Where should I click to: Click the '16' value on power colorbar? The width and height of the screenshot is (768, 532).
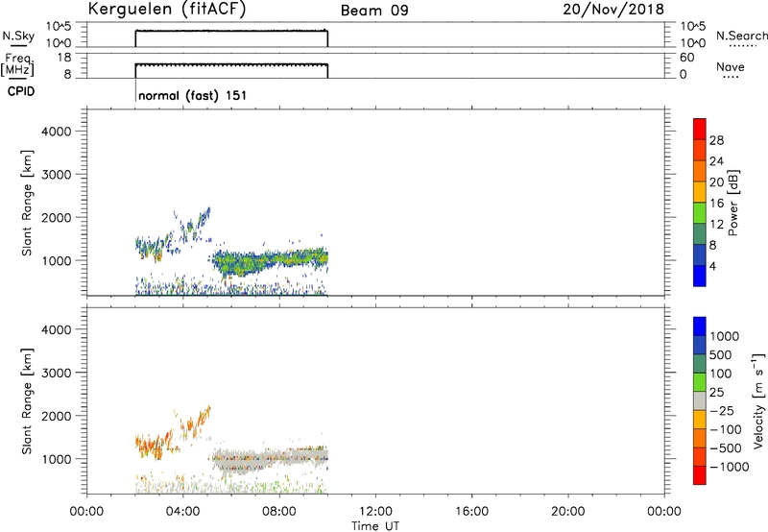pos(716,204)
